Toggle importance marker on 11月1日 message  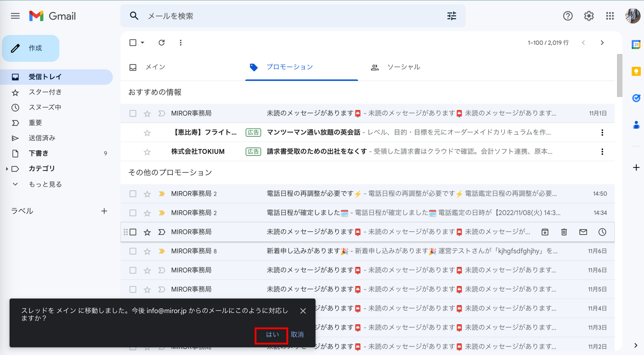pos(162,113)
